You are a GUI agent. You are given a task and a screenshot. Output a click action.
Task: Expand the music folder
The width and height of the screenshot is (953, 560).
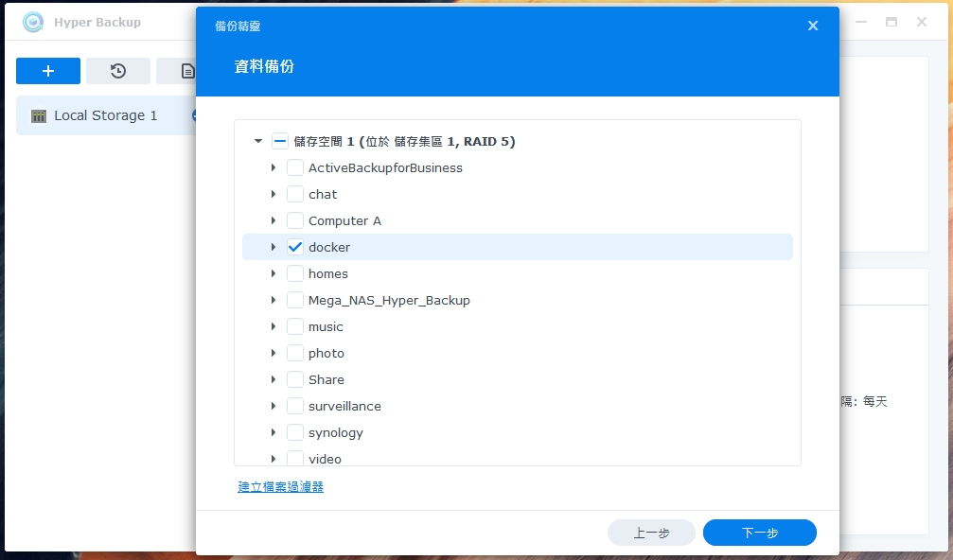pos(274,326)
